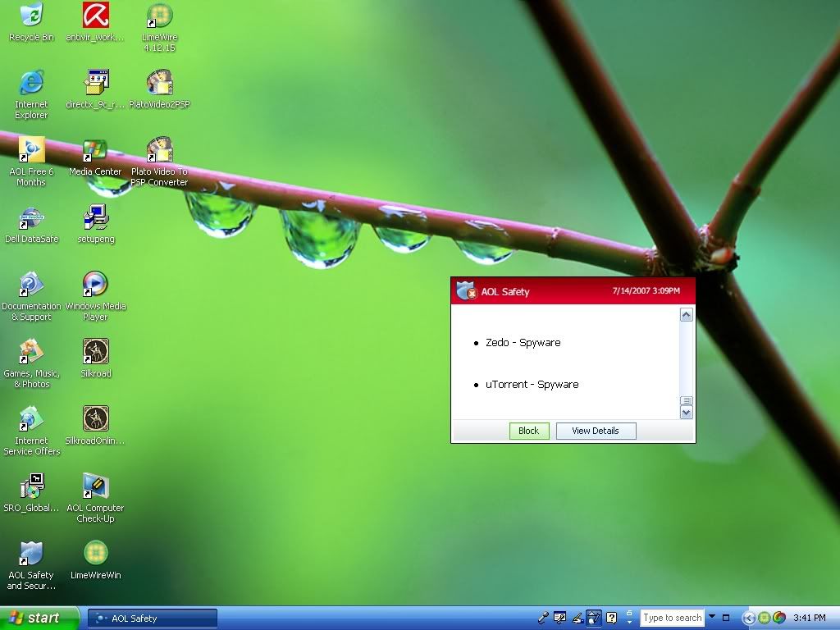Click the scroll up arrow in AOL Safety list
Viewport: 840px width, 630px height.
coord(687,314)
